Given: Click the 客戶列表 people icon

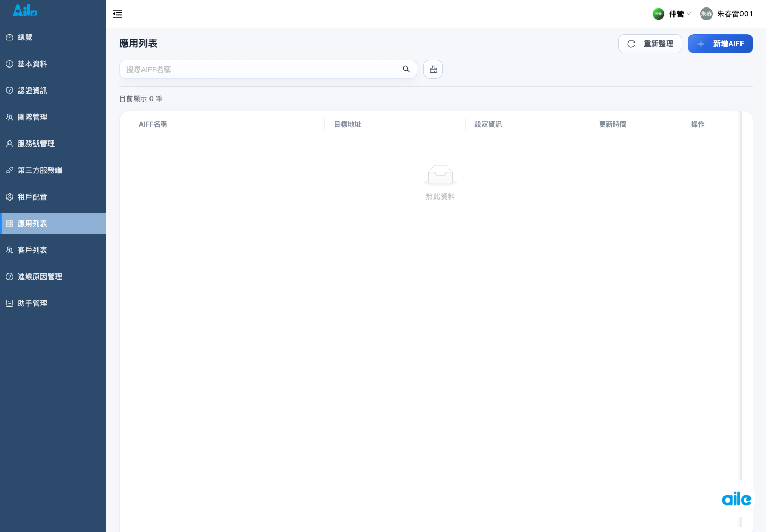Looking at the screenshot, I should click(10, 250).
